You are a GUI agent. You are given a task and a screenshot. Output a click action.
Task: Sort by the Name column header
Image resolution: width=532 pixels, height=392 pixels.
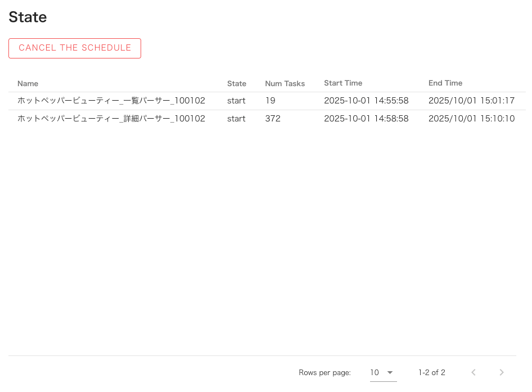click(28, 83)
